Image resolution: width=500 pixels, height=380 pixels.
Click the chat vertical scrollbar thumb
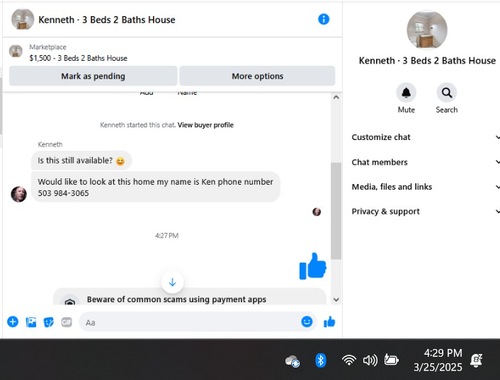336,211
